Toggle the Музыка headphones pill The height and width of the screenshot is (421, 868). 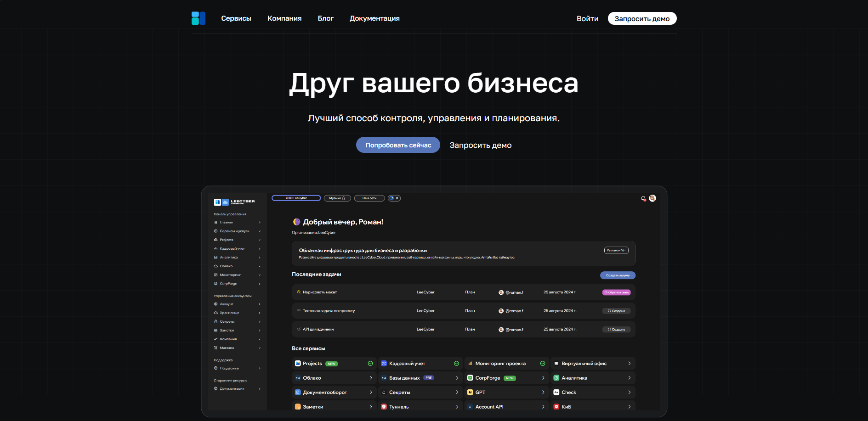click(x=337, y=198)
